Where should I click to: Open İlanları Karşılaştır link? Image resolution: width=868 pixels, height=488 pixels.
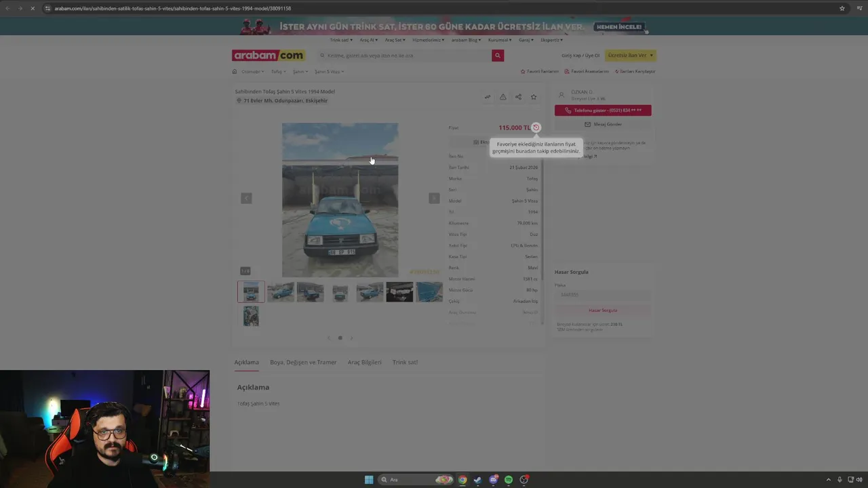635,71
